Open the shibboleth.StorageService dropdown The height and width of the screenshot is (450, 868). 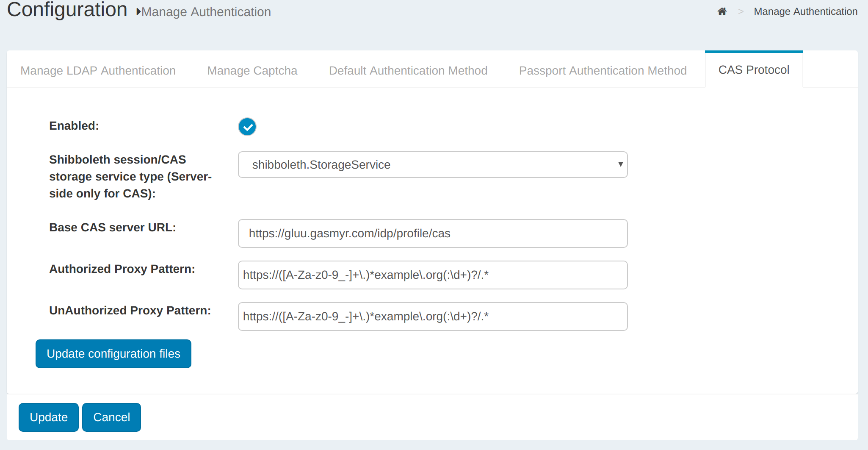[432, 165]
